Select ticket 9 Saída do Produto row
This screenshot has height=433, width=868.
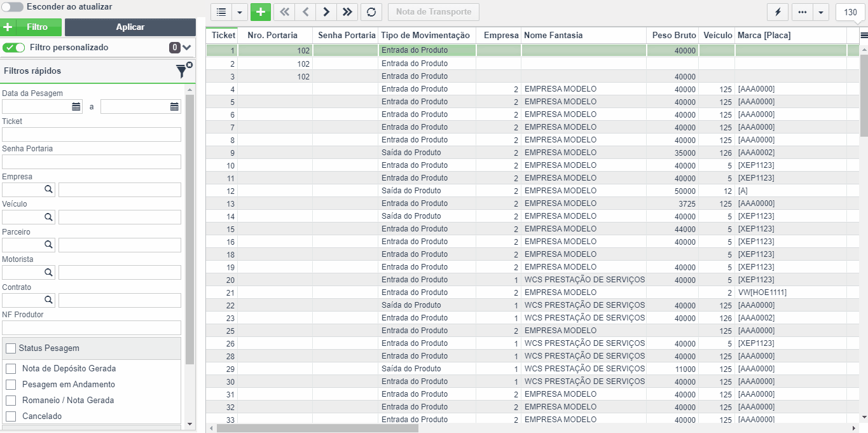(533, 153)
